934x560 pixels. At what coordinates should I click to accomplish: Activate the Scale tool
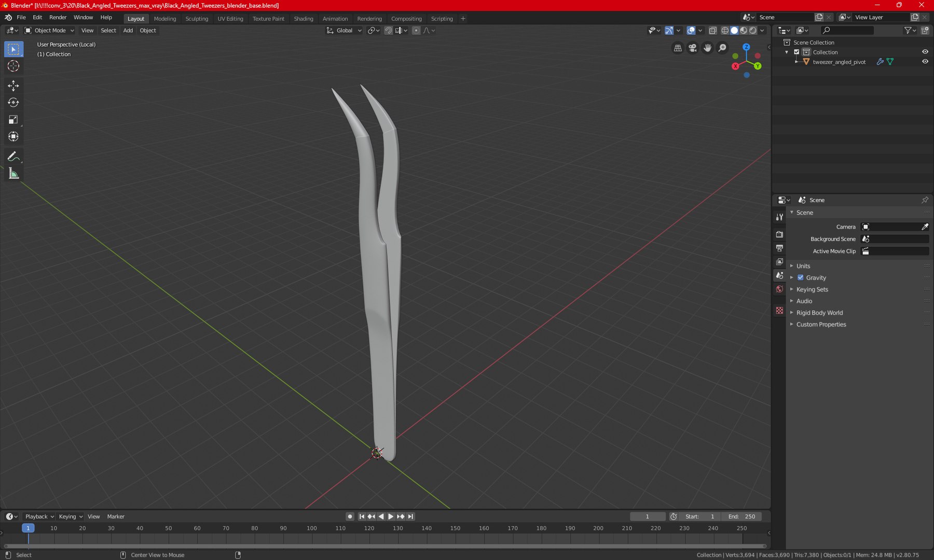point(13,120)
